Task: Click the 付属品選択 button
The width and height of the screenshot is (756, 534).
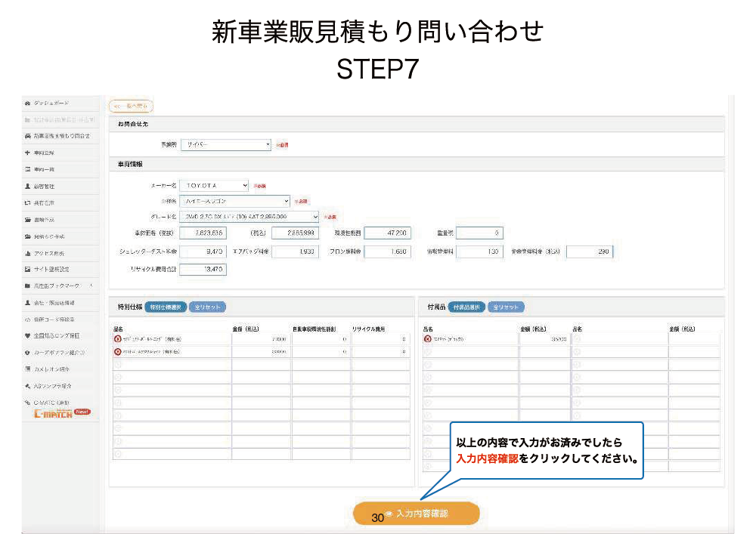Action: click(466, 307)
